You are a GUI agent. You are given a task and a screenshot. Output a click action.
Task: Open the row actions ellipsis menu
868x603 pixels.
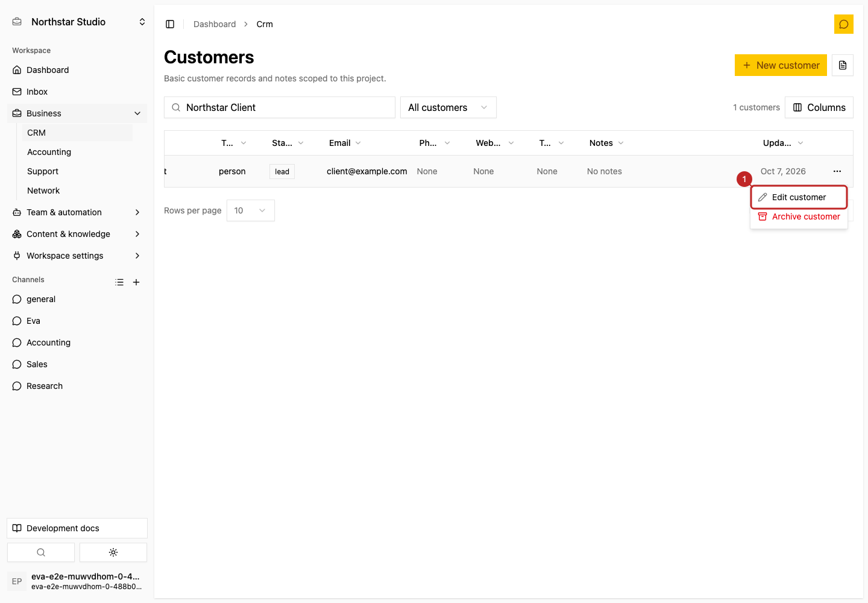point(837,171)
